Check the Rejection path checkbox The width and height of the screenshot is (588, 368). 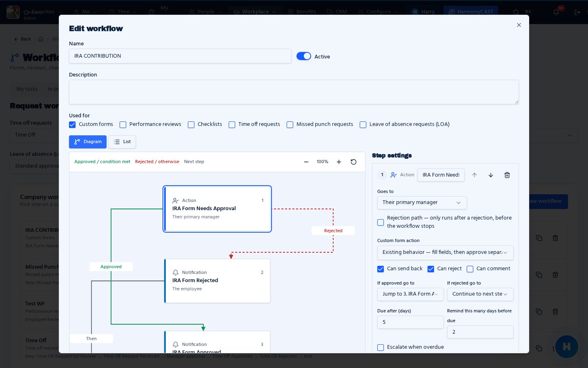click(x=381, y=222)
